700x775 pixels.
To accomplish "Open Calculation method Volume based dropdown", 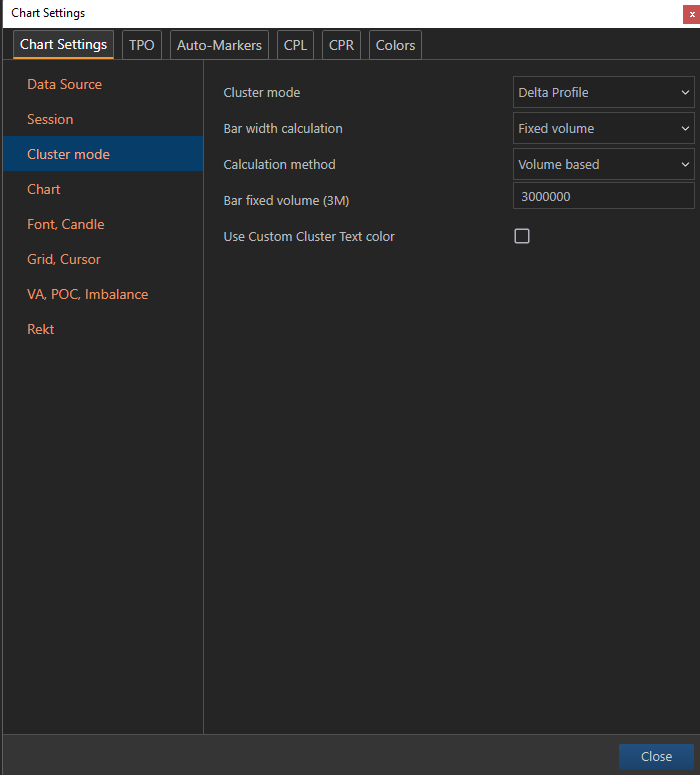I will [x=604, y=164].
